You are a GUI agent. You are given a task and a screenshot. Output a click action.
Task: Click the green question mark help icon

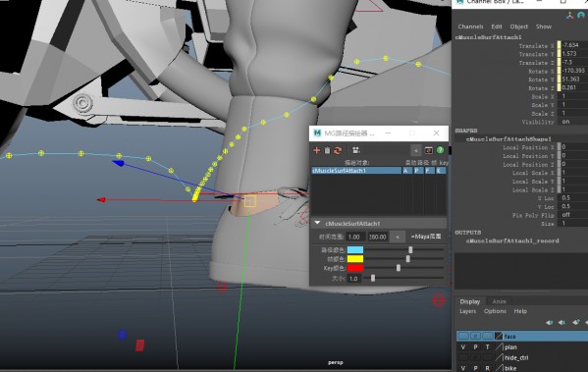point(440,150)
